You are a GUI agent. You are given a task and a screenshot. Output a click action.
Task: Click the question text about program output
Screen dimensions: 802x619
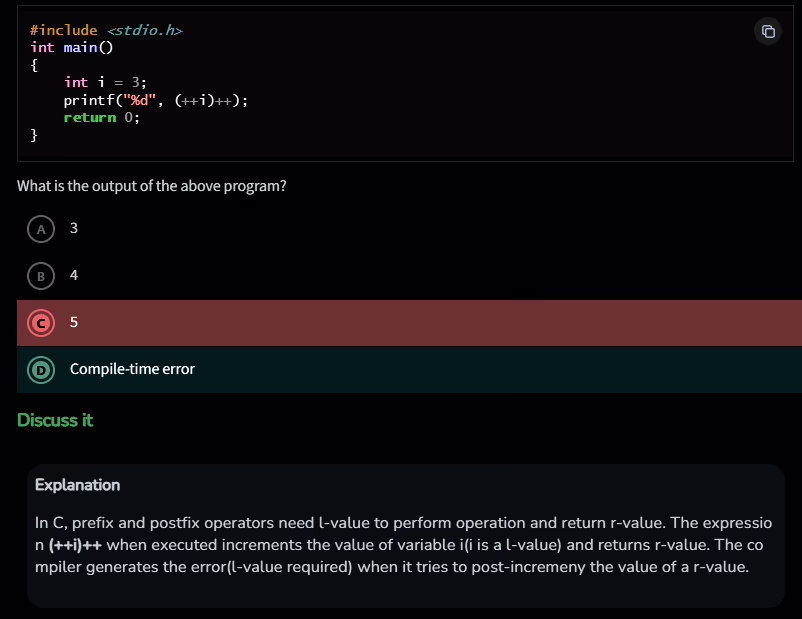(152, 186)
